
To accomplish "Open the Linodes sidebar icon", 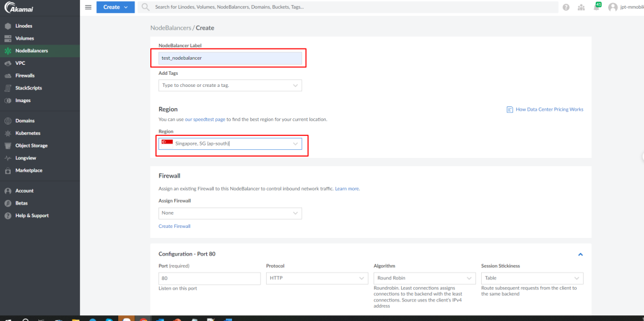I will (x=8, y=26).
